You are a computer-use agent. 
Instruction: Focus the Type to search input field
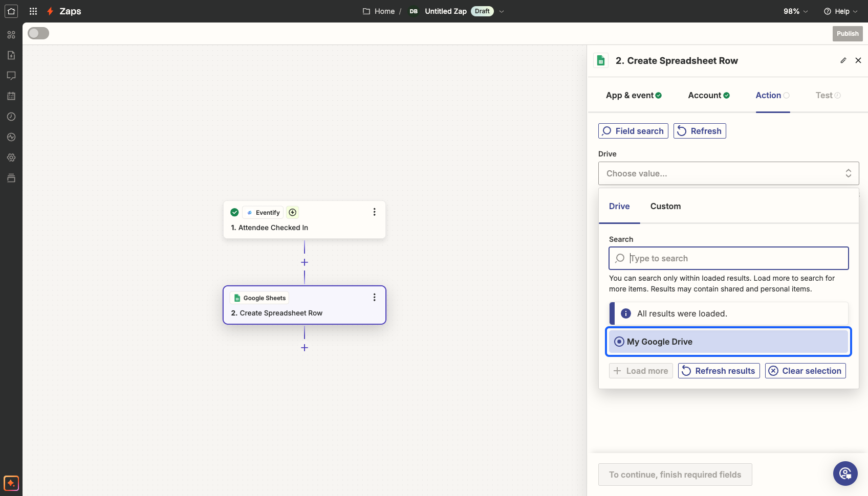pyautogui.click(x=729, y=258)
